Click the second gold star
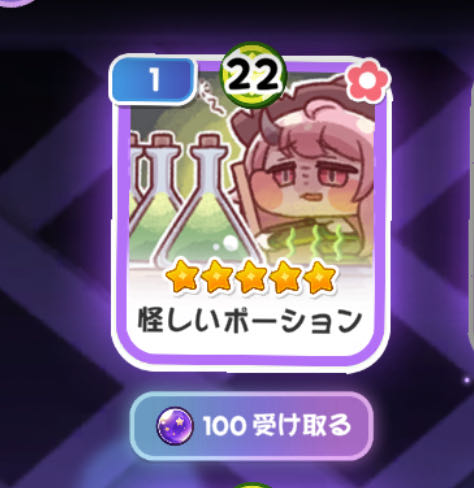Viewport: 474px width, 488px height. (216, 277)
